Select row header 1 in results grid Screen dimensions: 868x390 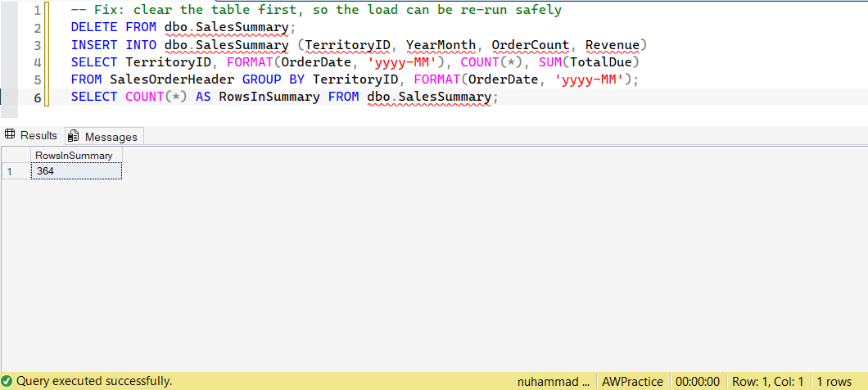tap(16, 172)
